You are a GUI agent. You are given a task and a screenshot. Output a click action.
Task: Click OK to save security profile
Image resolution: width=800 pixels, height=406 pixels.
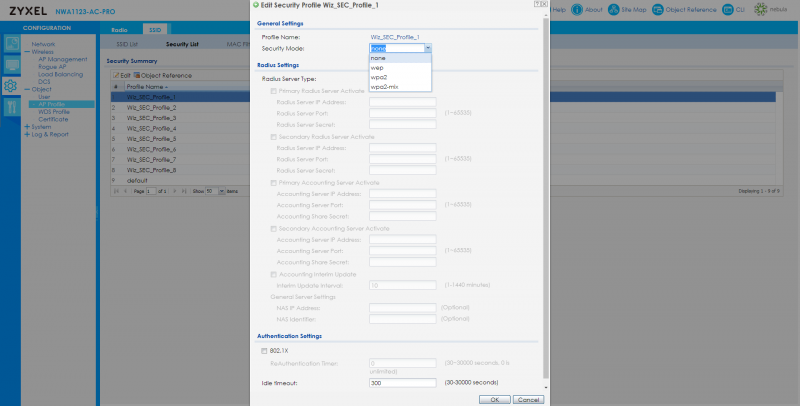(x=494, y=400)
